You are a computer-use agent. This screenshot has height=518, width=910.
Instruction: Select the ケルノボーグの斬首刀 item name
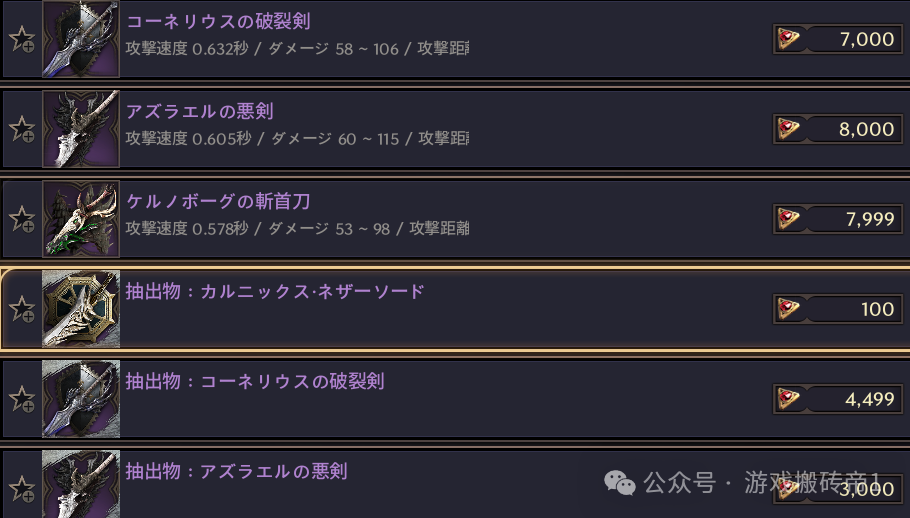pyautogui.click(x=218, y=201)
